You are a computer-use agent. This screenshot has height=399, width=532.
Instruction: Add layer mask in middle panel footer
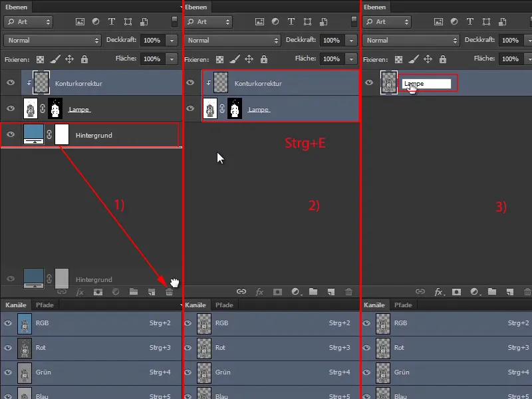277,292
